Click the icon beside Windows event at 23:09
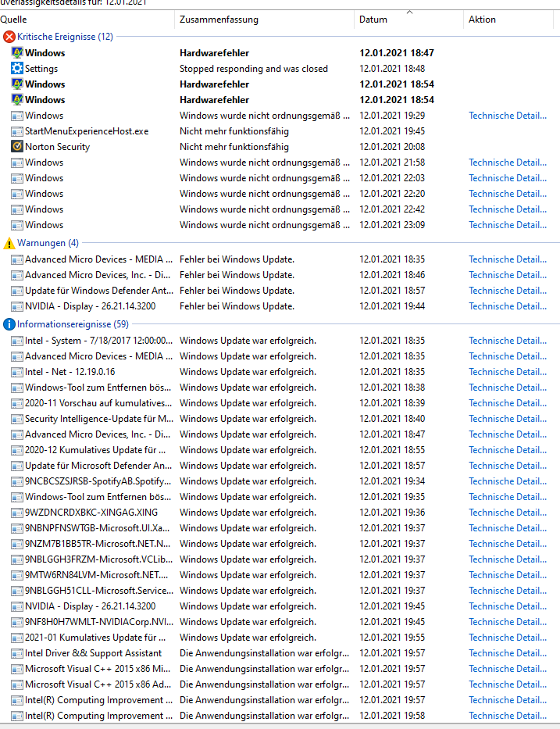This screenshot has width=560, height=729. pyautogui.click(x=17, y=226)
